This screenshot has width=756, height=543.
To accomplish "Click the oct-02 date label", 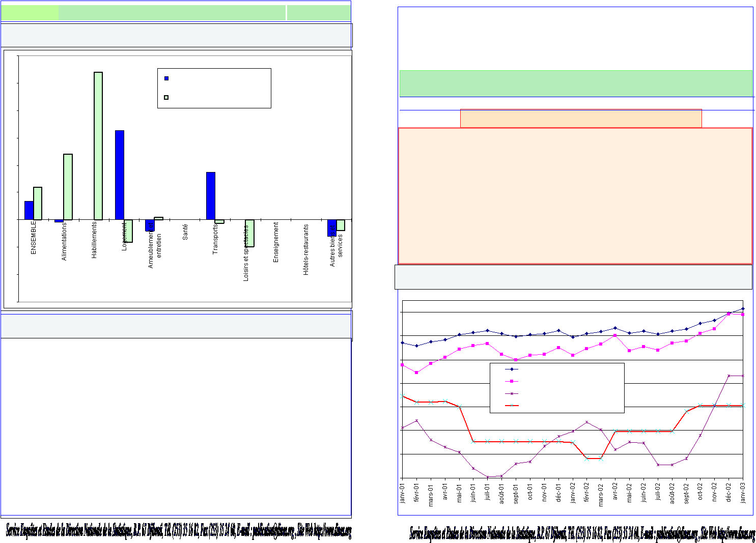I will [x=701, y=492].
